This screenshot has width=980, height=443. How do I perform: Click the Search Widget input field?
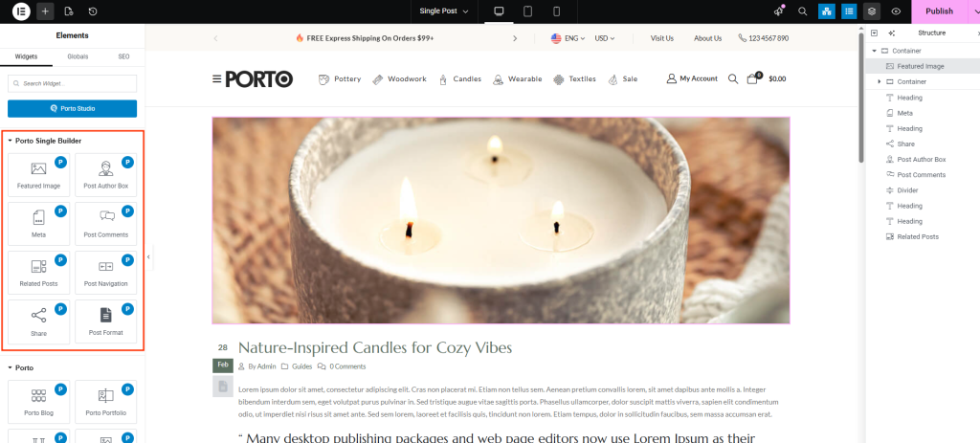click(x=72, y=84)
